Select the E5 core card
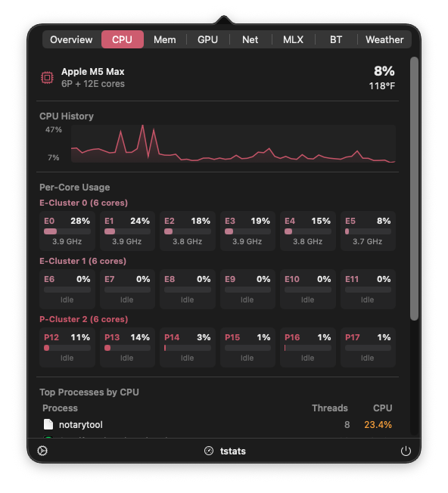The image size is (448, 493). click(368, 231)
